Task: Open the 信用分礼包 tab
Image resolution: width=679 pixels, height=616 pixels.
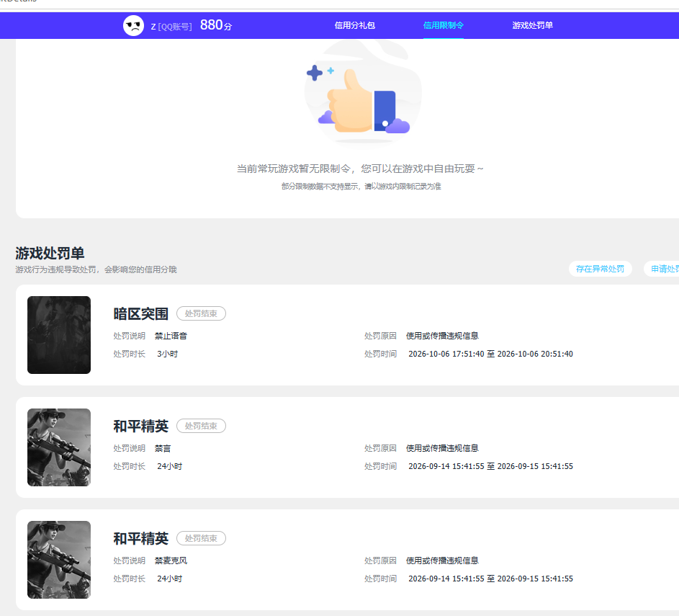Action: pos(355,25)
